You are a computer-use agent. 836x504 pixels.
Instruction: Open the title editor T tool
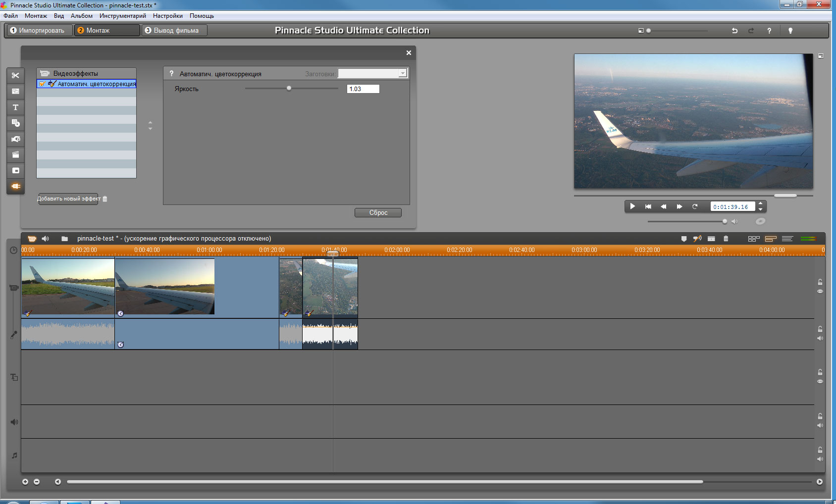tap(15, 107)
